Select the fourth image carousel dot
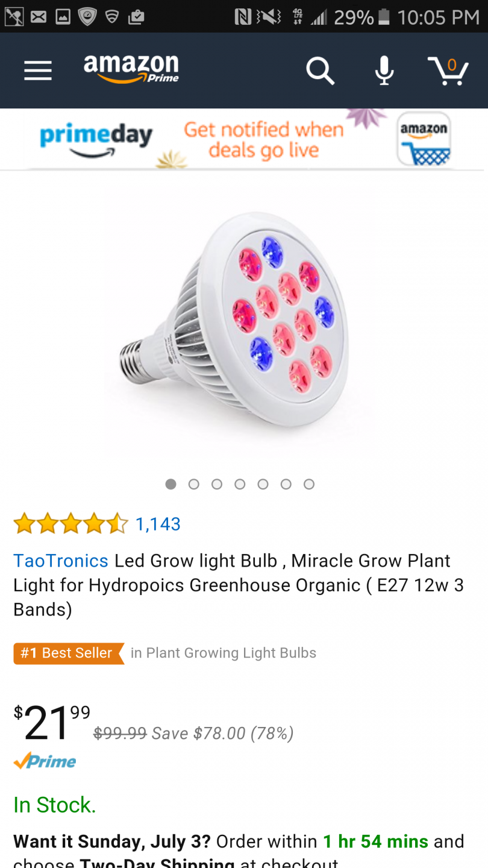The height and width of the screenshot is (868, 488). click(240, 484)
